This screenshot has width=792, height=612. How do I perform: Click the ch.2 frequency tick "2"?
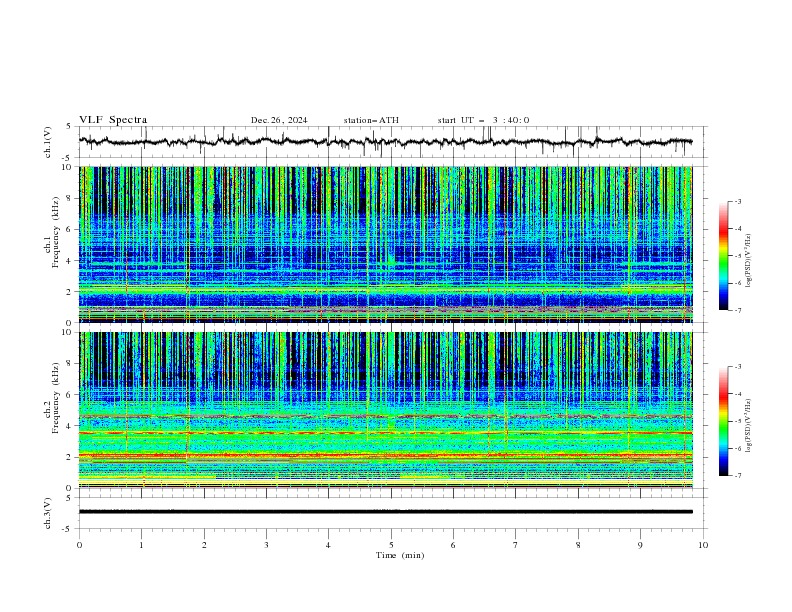(69, 457)
